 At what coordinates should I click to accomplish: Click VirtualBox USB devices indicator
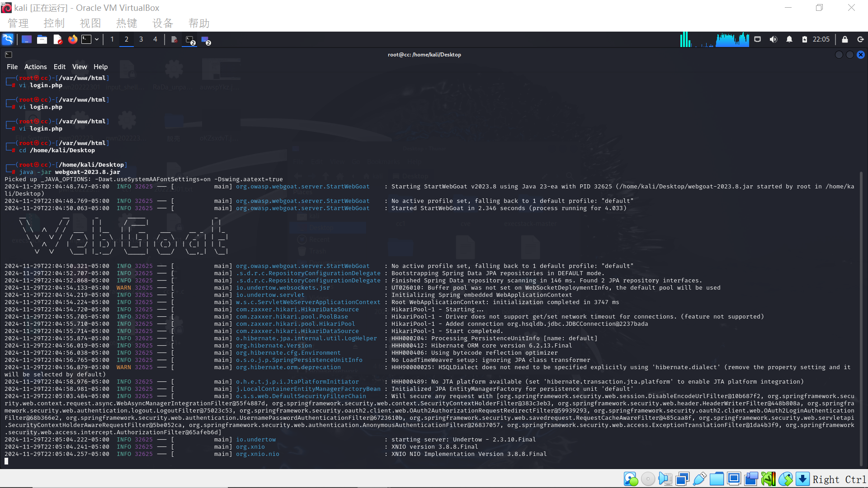point(699,479)
